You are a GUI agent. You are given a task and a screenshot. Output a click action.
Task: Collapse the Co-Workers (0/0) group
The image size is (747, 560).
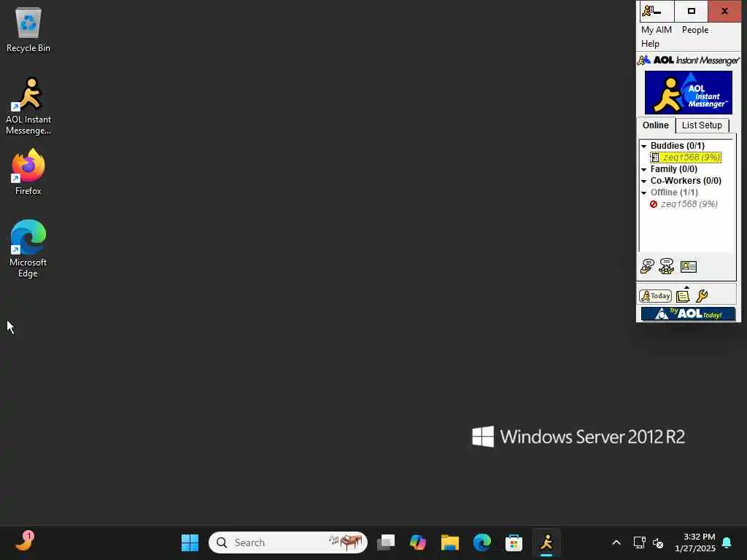(643, 181)
